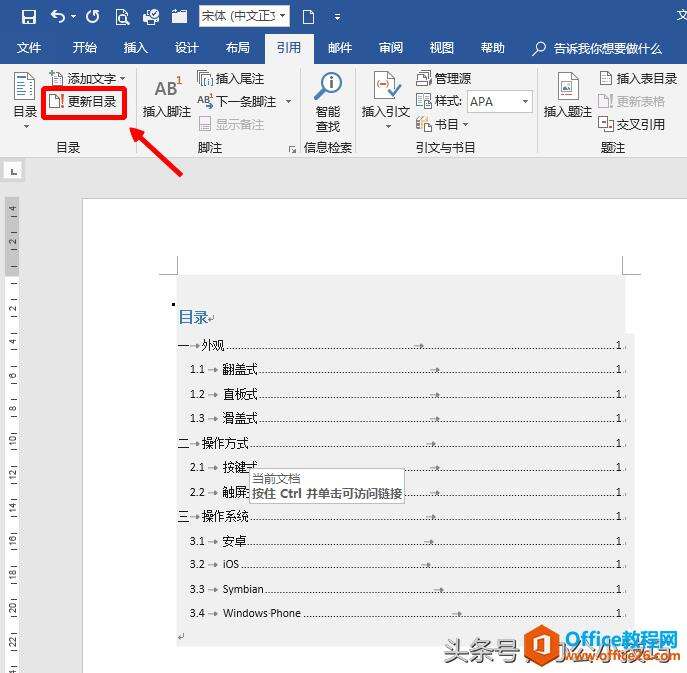
Task: Click the 告诉我你想要做什么 search box
Action: (x=597, y=48)
